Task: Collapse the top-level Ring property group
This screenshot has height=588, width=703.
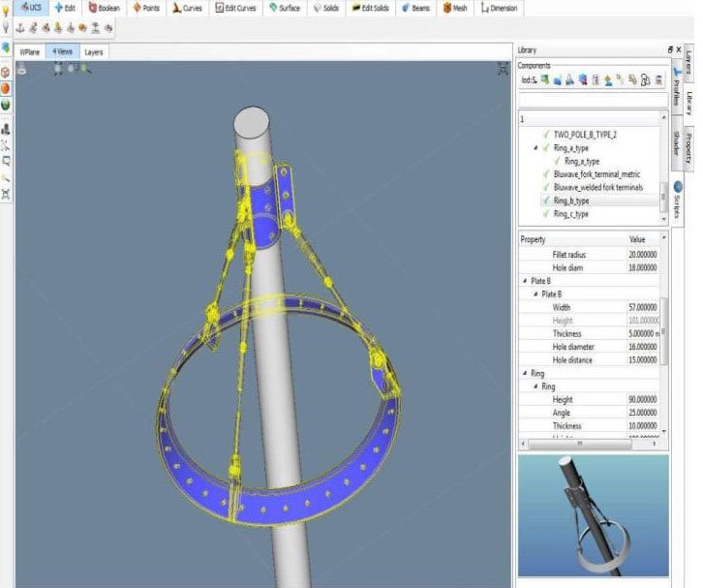Action: [x=524, y=373]
